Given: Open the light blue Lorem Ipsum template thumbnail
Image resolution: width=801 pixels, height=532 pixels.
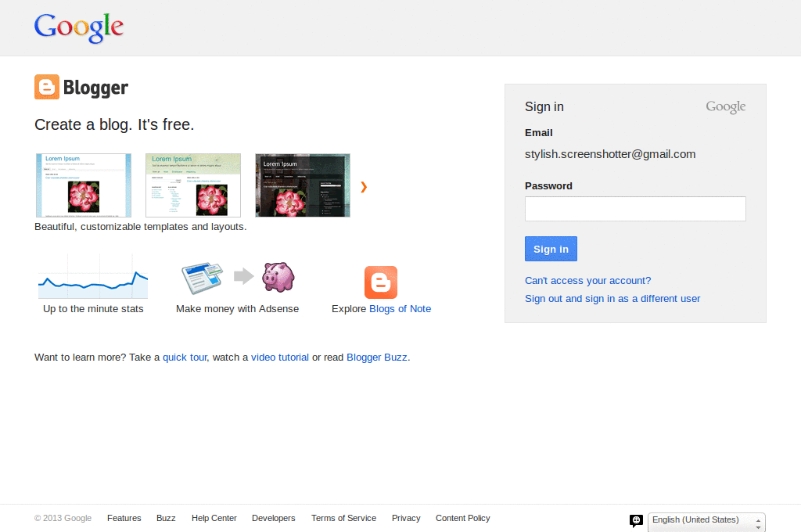Looking at the screenshot, I should pos(84,185).
